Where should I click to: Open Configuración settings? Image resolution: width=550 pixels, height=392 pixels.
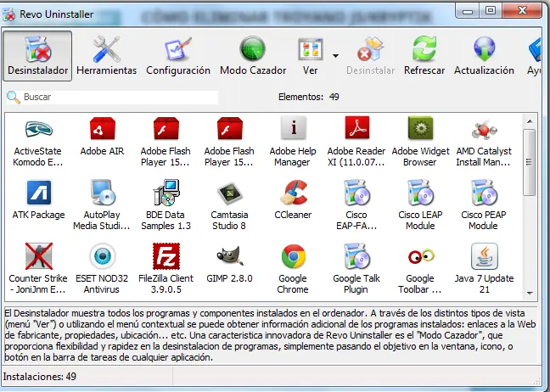178,56
